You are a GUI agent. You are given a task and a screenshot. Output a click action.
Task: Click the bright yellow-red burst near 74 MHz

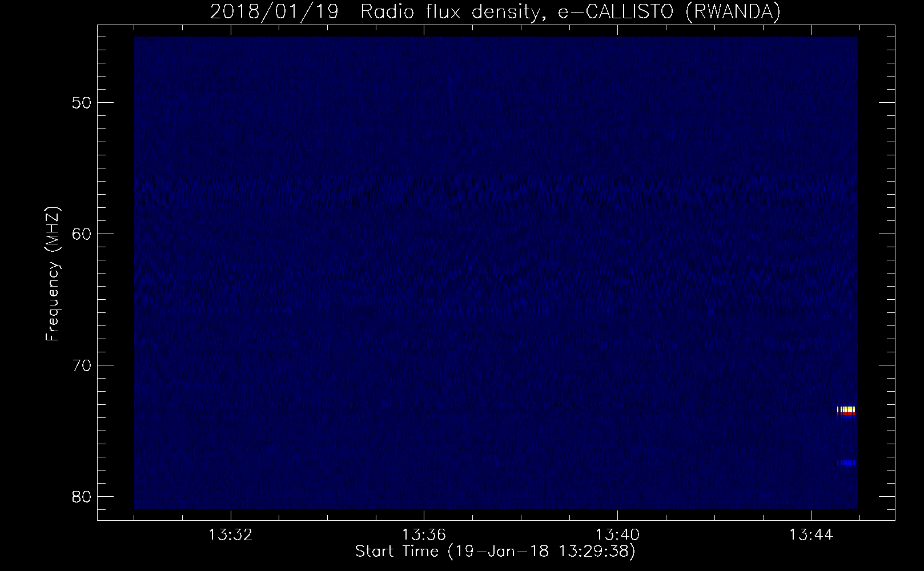point(846,411)
